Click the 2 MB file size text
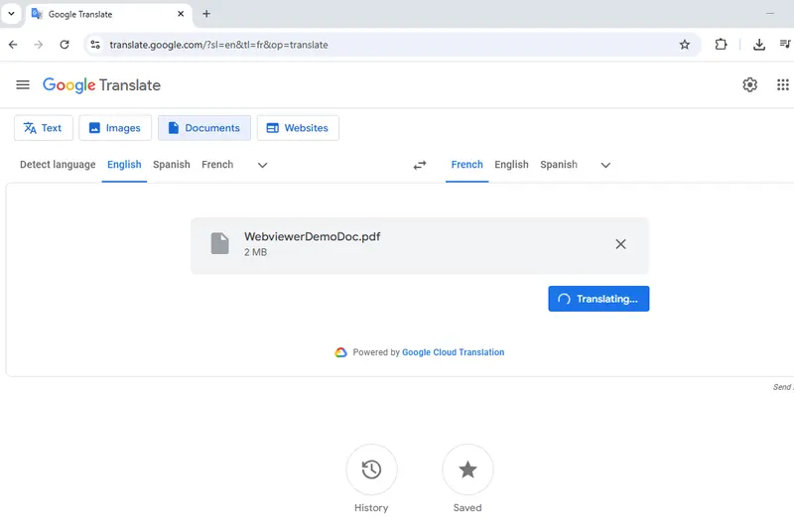Screen dimensions: 794x532 [255, 252]
